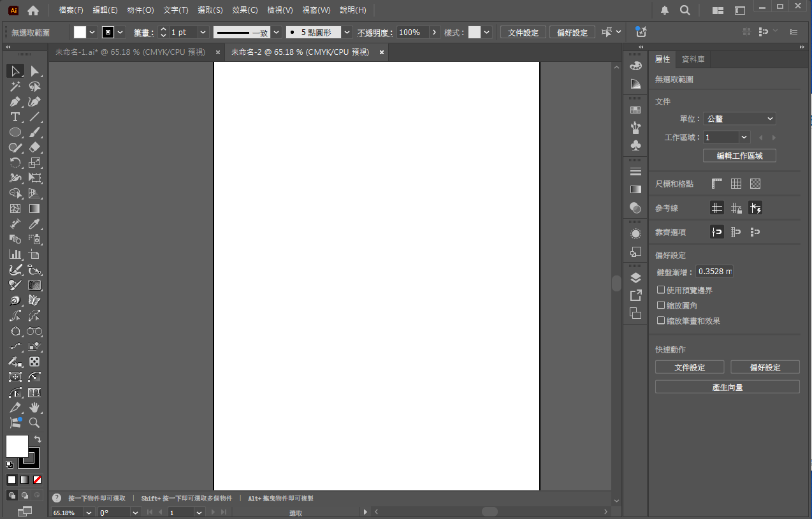Enable 縮放圓角 checkbox
812x519 pixels.
(x=661, y=305)
